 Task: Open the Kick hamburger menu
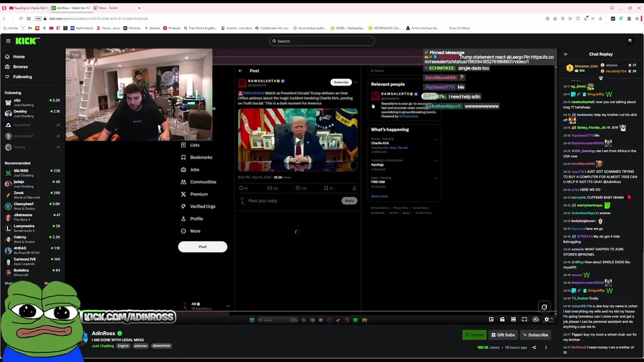click(8, 41)
